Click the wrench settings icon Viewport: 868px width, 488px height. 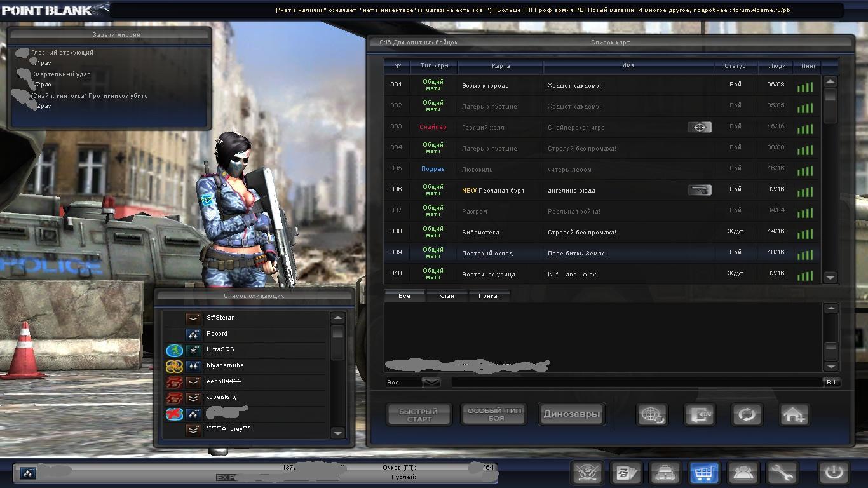(782, 473)
